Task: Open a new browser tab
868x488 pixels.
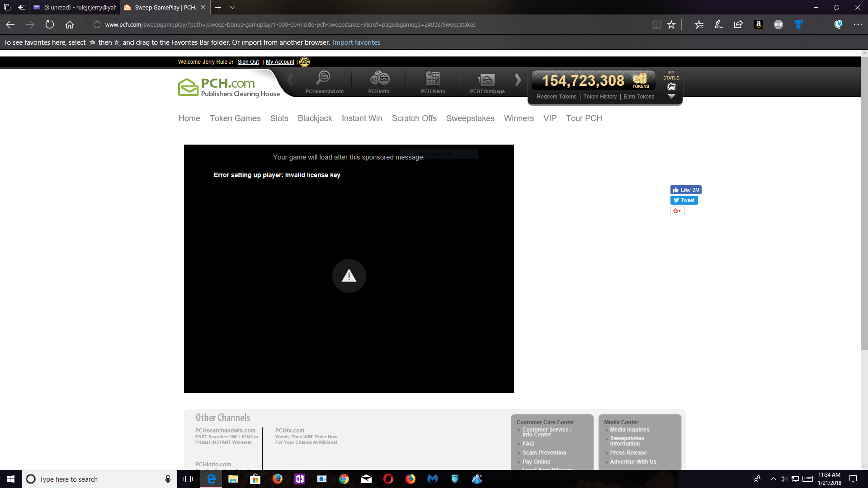Action: (218, 7)
